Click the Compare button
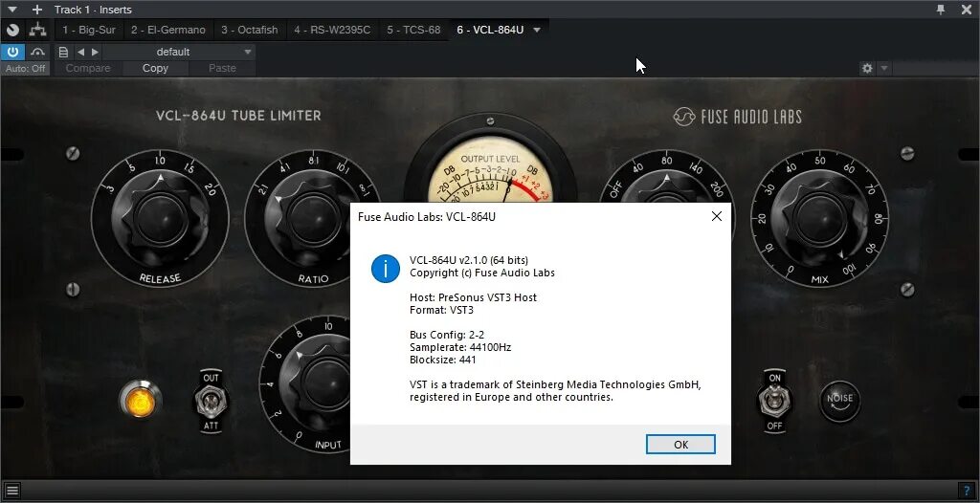The width and height of the screenshot is (980, 503). click(88, 68)
